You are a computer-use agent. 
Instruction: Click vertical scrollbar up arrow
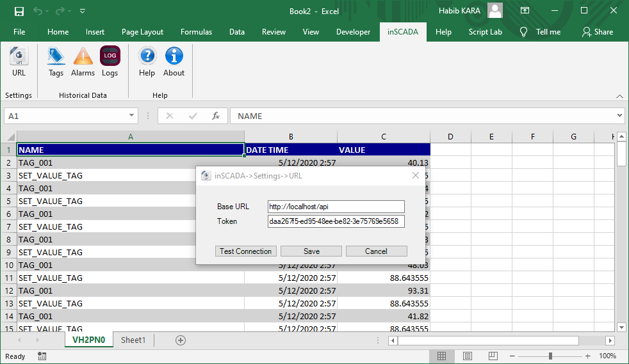(621, 136)
